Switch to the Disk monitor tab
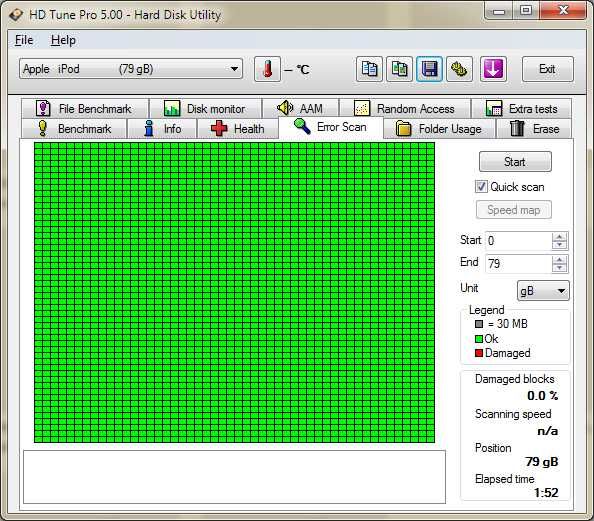 [x=205, y=109]
